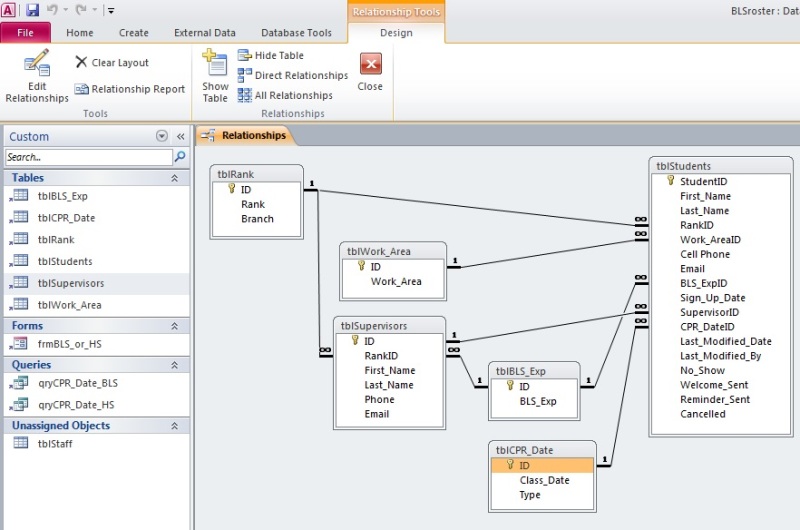This screenshot has width=800, height=530.
Task: Click the tblStudents table title bar
Action: coord(720,166)
